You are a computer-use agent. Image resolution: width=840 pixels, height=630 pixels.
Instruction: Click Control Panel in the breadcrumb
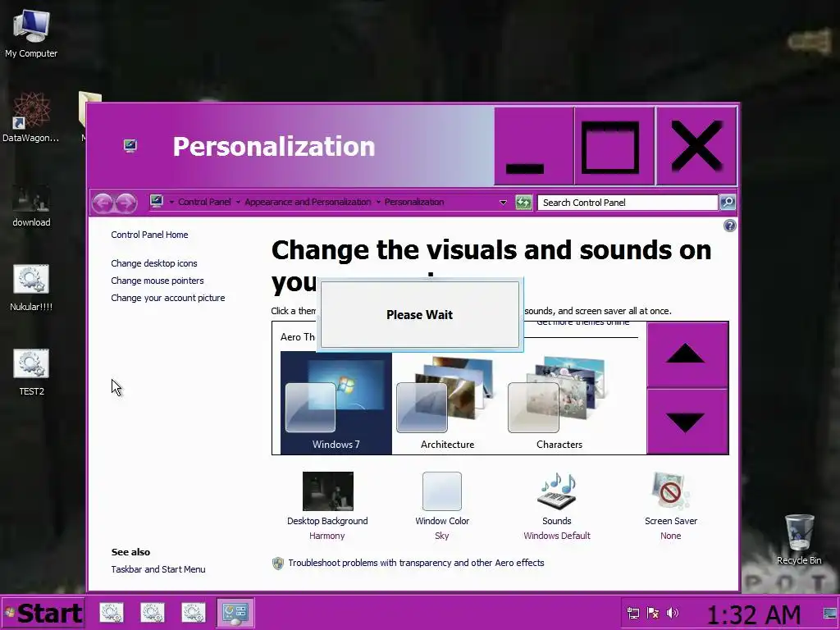tap(204, 202)
